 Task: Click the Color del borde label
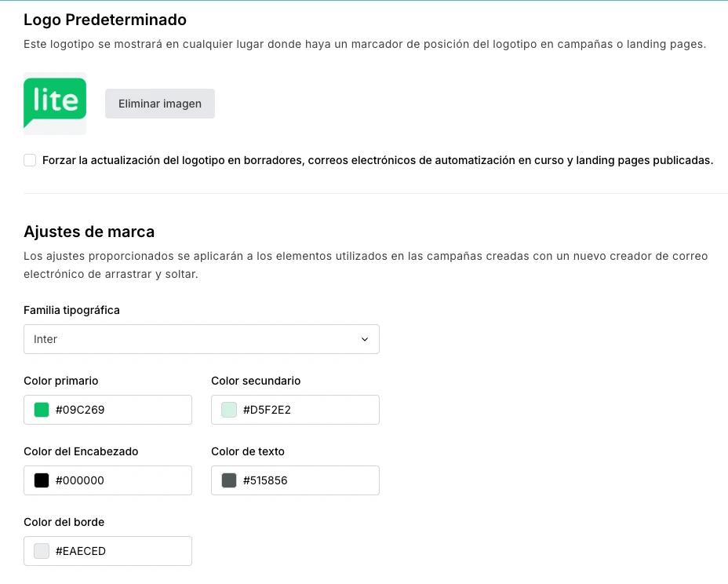(64, 522)
